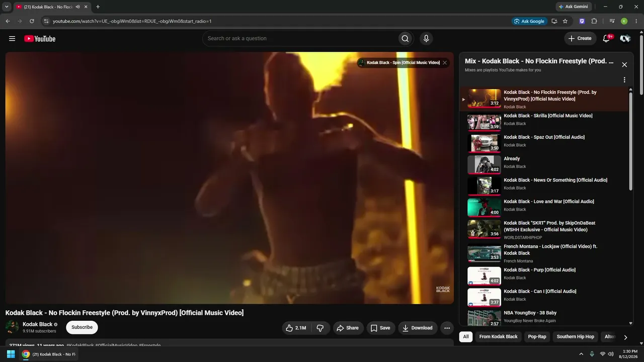Select Kodak Black - Can I audio
Viewport: 644px width, 362px height.
click(544, 297)
